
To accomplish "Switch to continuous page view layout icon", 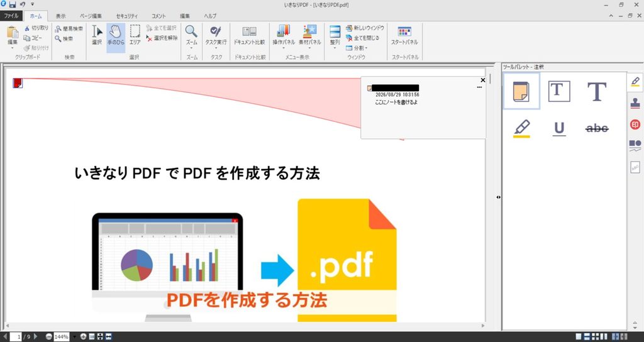I will tap(587, 337).
